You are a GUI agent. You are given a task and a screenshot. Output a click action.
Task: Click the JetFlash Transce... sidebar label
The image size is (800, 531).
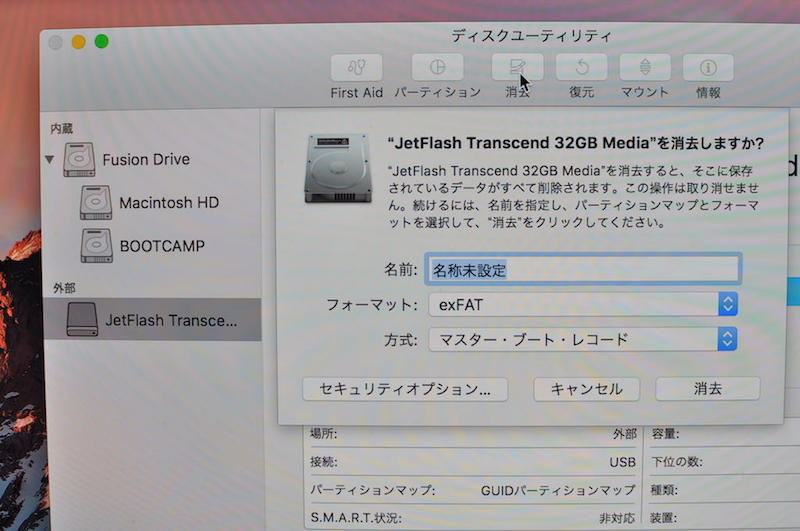click(171, 320)
